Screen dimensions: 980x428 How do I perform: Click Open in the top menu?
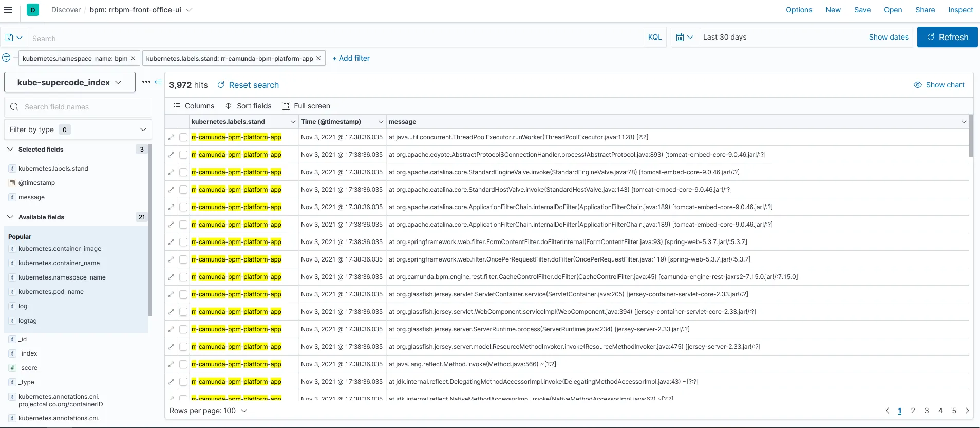[893, 10]
